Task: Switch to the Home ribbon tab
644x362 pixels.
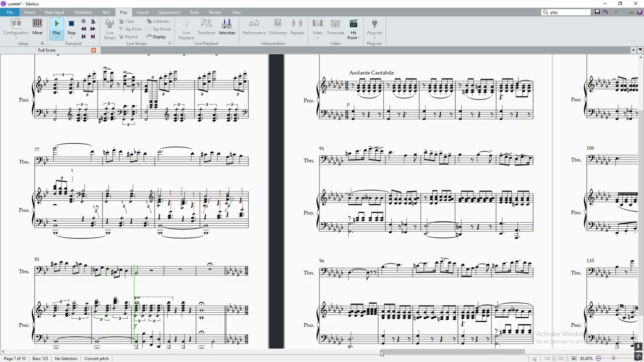Action: coord(30,12)
